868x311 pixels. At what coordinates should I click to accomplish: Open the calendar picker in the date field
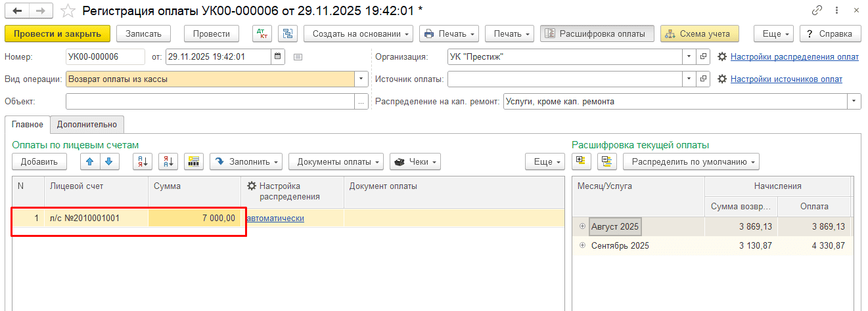(278, 57)
